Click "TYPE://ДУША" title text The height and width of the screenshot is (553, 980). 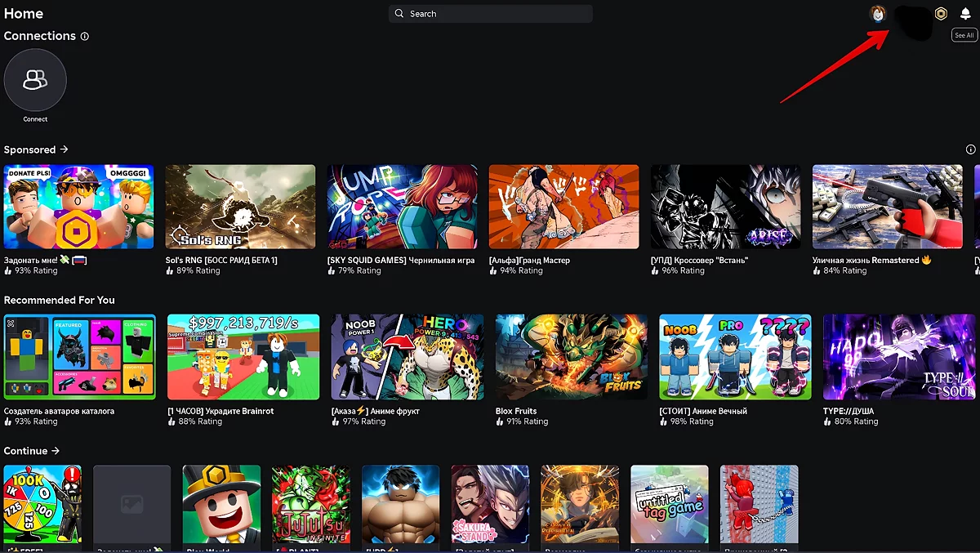(x=850, y=412)
